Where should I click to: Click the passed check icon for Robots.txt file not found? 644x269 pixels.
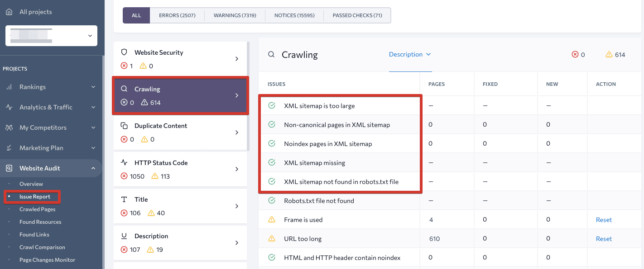pos(272,200)
